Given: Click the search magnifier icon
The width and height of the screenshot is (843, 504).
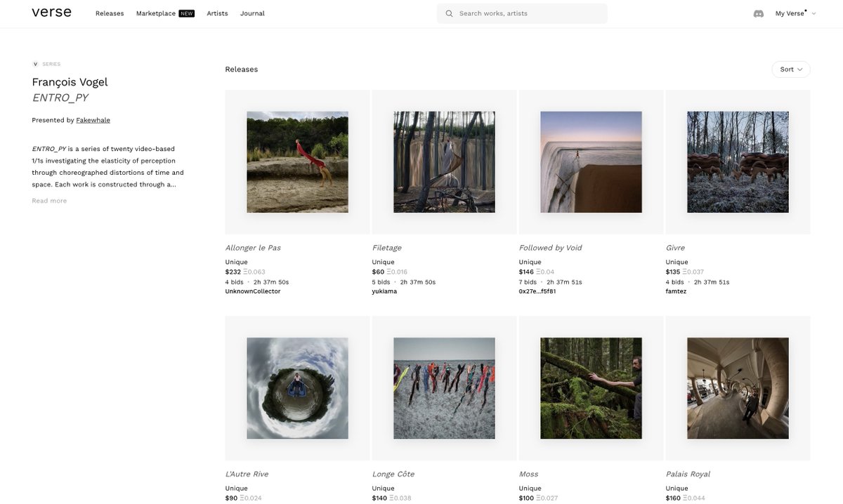Looking at the screenshot, I should click(x=450, y=13).
